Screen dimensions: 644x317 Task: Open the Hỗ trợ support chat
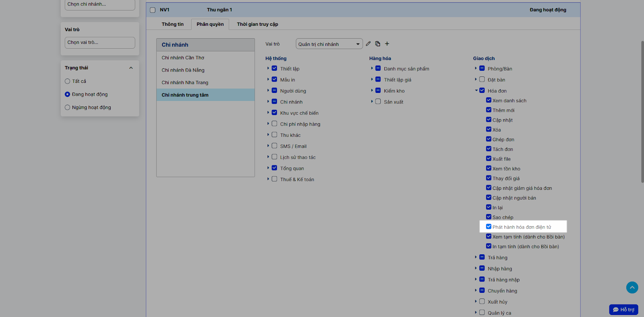click(623, 309)
